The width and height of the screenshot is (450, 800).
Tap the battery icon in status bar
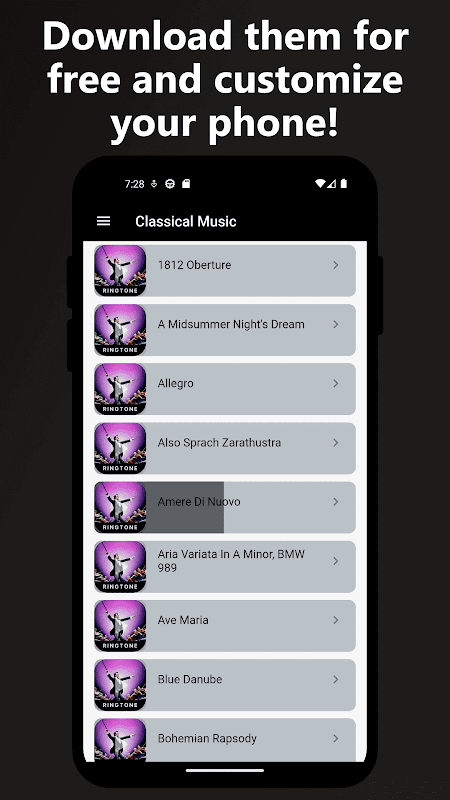pyautogui.click(x=344, y=184)
